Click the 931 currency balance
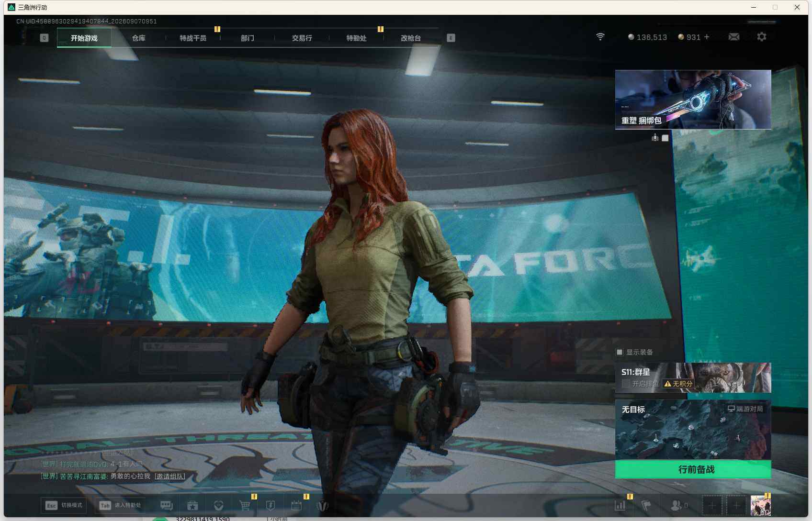The width and height of the screenshot is (812, 521). [x=693, y=37]
